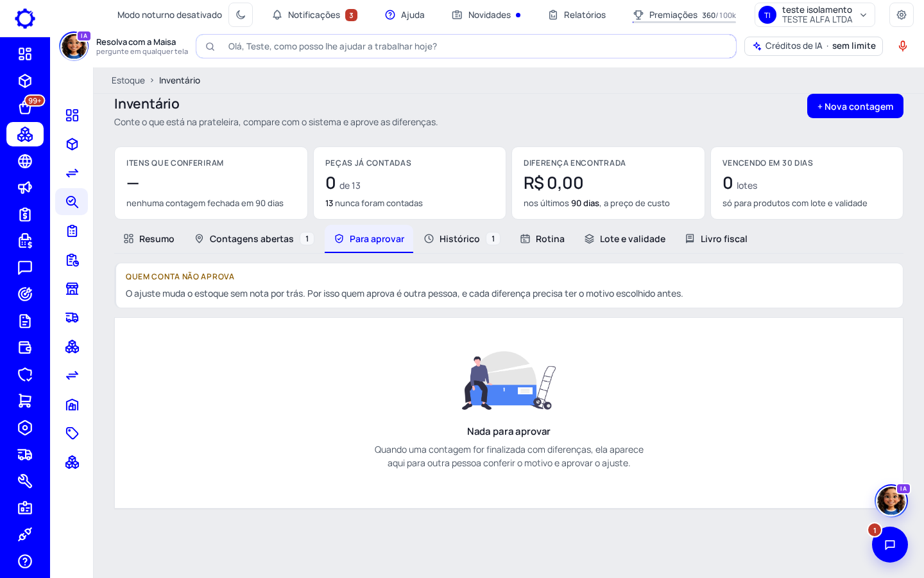Toggle night mode with the moon button
The height and width of the screenshot is (578, 924).
point(241,15)
